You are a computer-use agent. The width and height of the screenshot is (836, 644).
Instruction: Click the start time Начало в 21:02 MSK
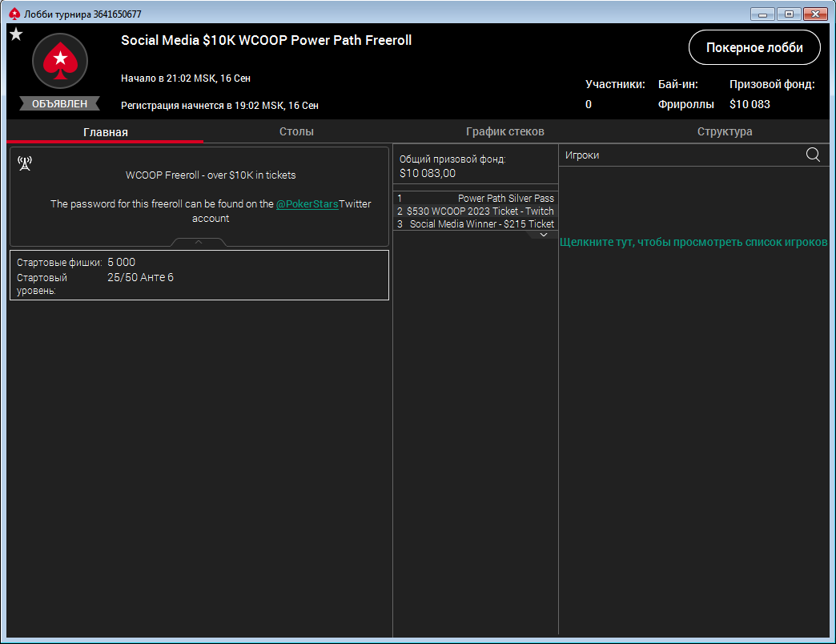(x=186, y=78)
